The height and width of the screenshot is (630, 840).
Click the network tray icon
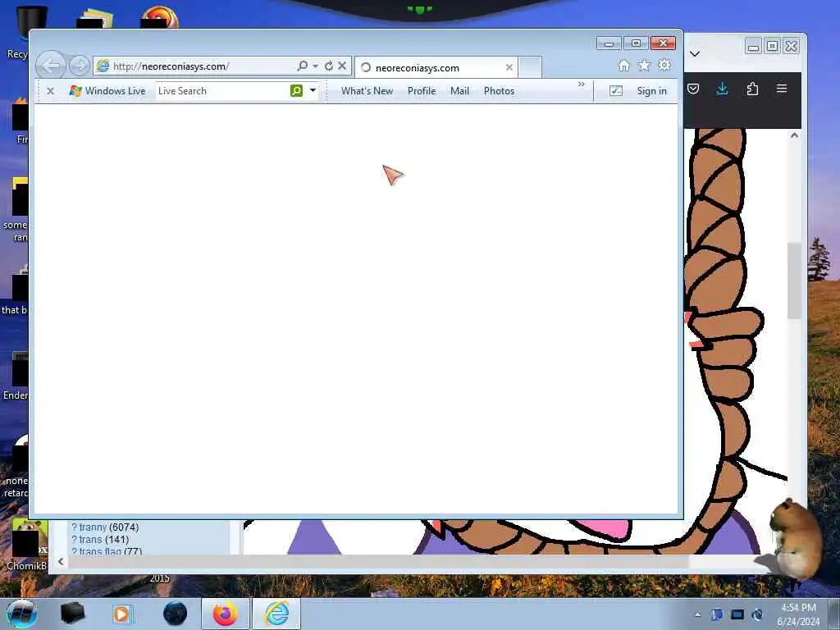point(737,614)
